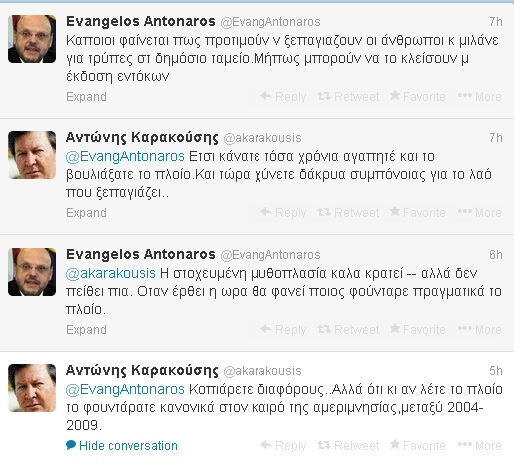Favorite the first Αντώνης Καρακούσης tweet
The height and width of the screenshot is (470, 515).
[417, 212]
